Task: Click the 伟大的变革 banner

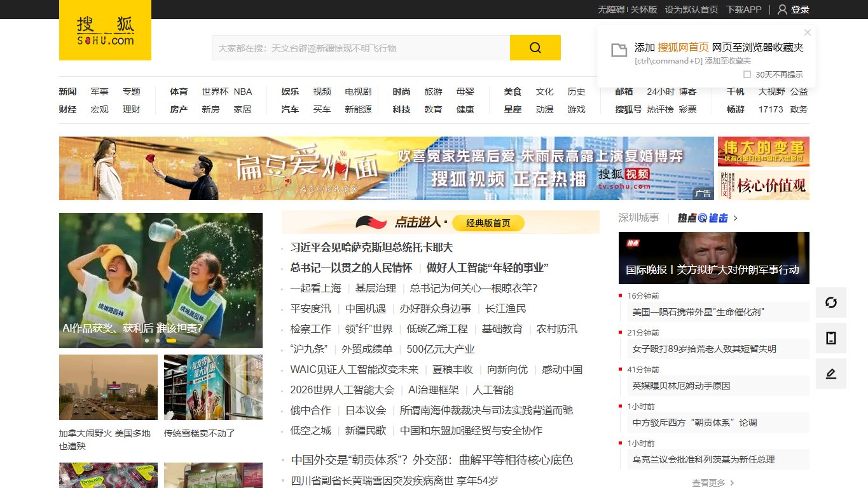Action: click(764, 151)
